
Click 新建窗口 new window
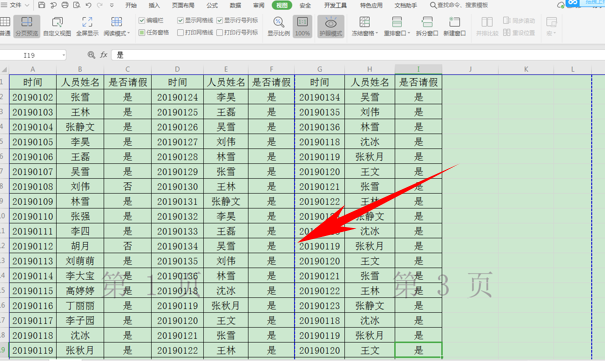tap(455, 26)
